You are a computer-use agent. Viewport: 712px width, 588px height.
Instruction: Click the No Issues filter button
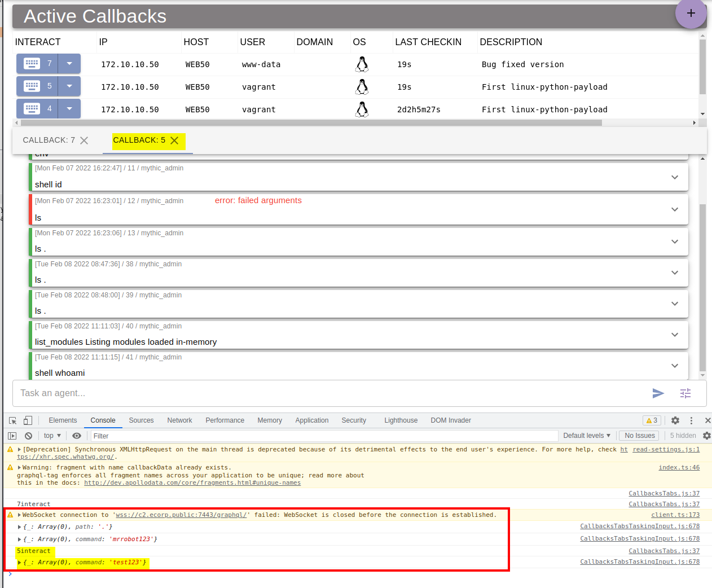[x=638, y=435]
